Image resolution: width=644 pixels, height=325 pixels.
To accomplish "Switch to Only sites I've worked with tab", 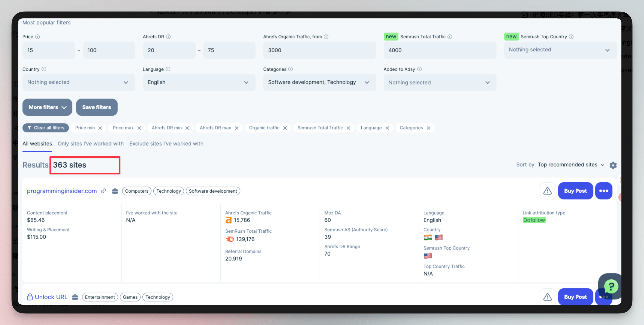I will coord(91,144).
